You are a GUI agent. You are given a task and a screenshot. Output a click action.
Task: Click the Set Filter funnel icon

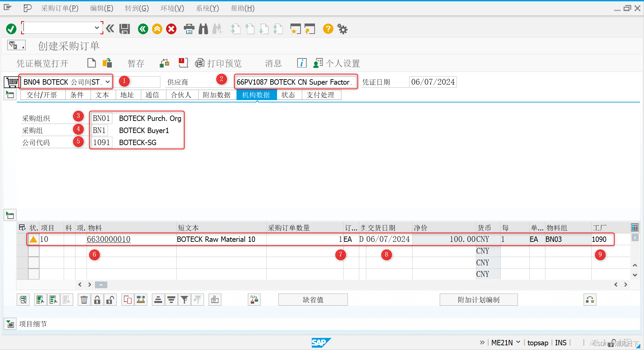(184, 300)
